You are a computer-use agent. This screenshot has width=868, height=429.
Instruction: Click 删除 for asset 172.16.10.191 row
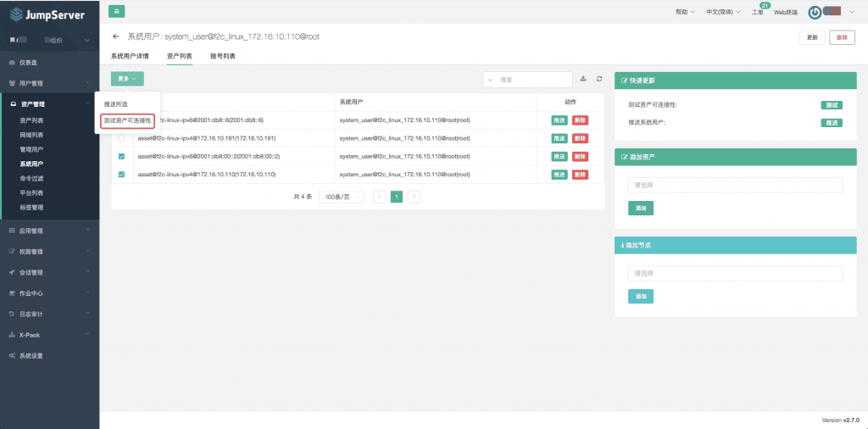[x=580, y=138]
